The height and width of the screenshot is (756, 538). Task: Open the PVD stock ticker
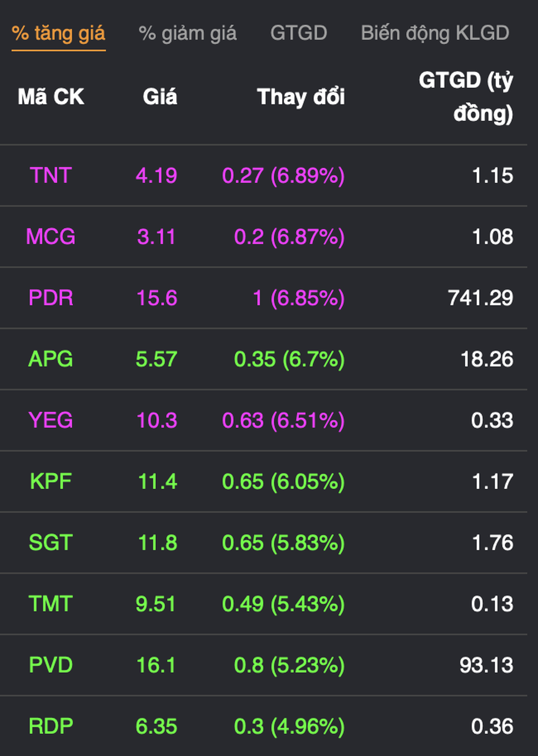(x=51, y=665)
